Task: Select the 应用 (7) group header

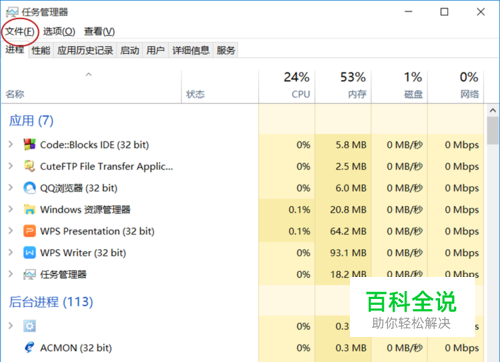Action: click(x=31, y=121)
